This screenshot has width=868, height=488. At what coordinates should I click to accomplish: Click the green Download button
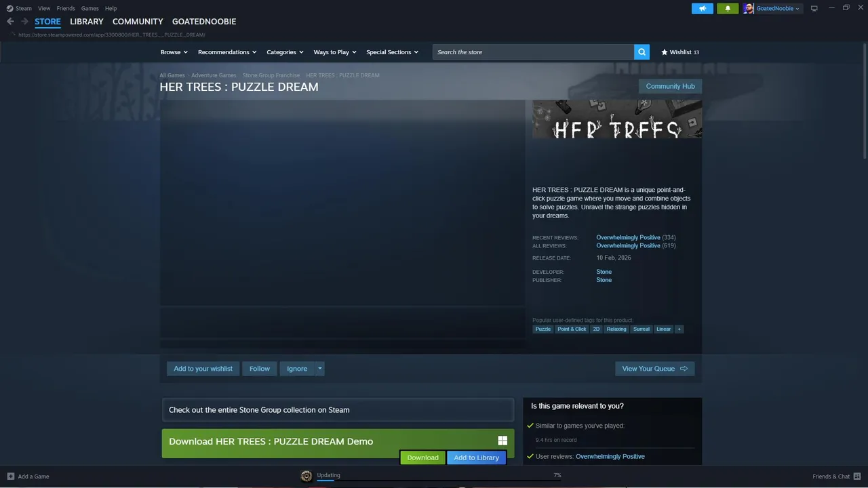coord(422,457)
